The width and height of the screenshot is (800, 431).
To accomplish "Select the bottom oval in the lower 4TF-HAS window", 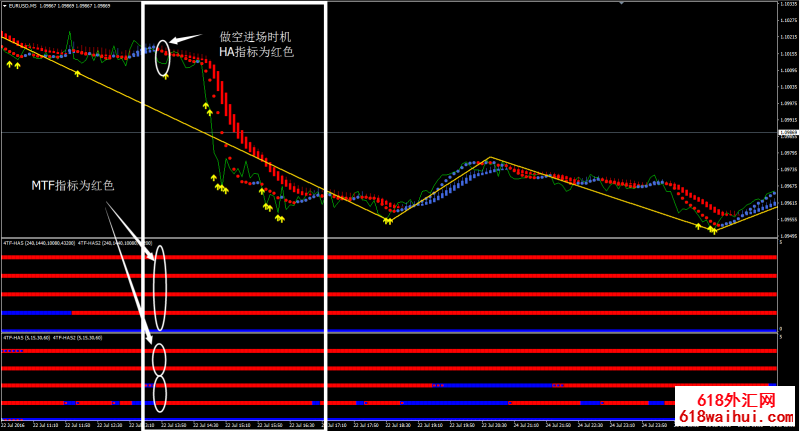I will (x=158, y=392).
